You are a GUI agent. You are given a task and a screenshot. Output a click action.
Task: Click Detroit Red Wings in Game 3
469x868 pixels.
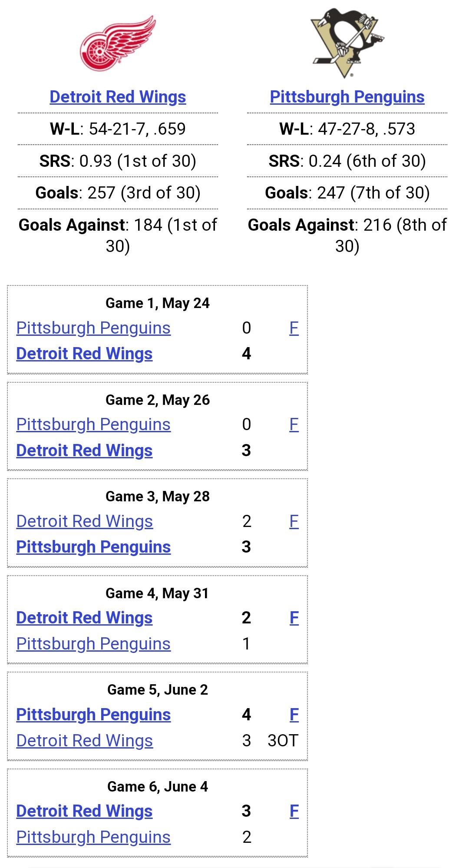tap(84, 521)
